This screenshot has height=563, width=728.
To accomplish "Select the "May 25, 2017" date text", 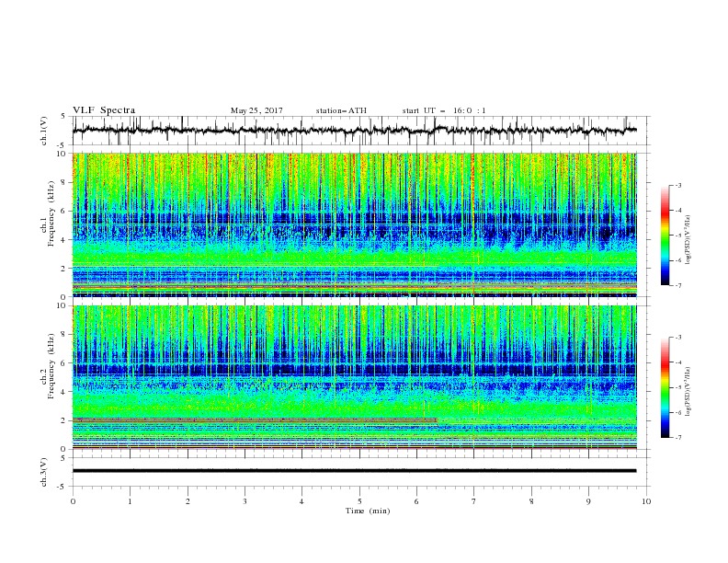I will pos(256,110).
